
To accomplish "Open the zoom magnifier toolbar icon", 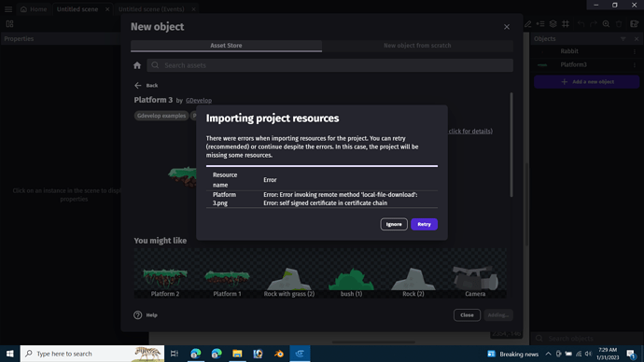I will click(606, 24).
